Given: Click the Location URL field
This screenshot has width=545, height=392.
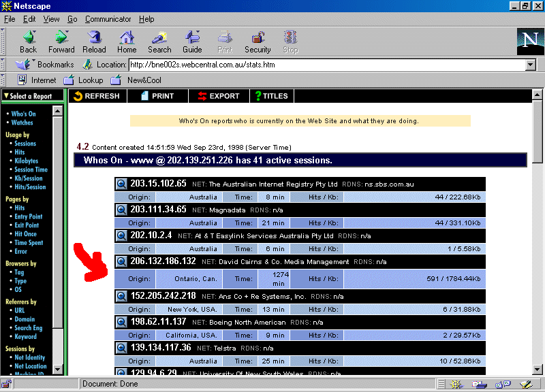Looking at the screenshot, I should pos(327,65).
